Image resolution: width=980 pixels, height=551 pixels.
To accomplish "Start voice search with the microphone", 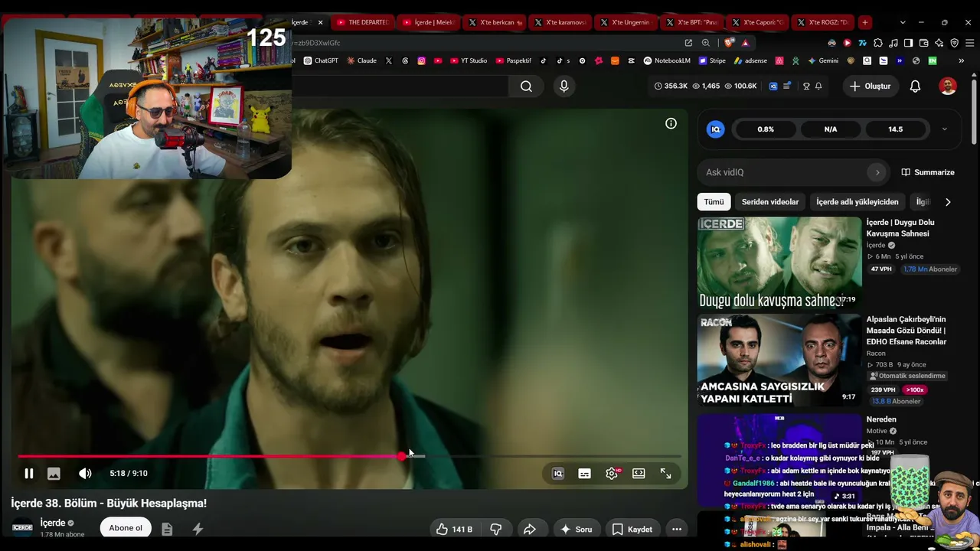I will [564, 86].
